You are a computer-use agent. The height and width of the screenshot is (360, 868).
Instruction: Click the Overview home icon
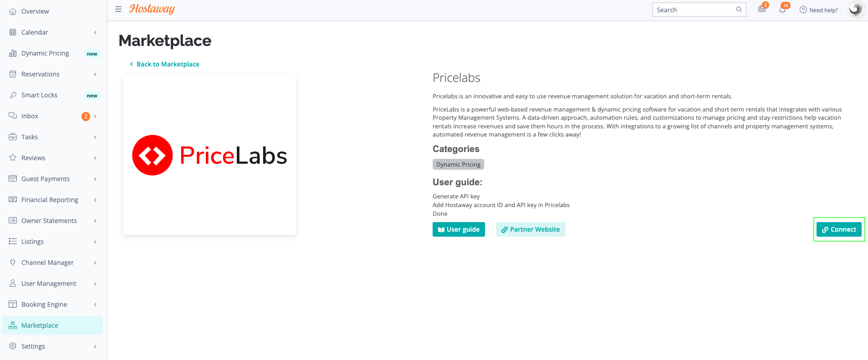tap(13, 11)
